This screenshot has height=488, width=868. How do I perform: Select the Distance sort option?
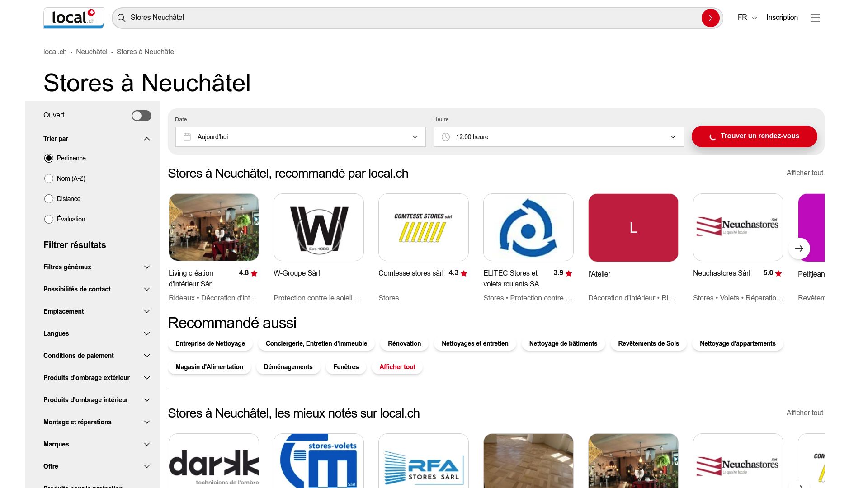click(x=48, y=199)
